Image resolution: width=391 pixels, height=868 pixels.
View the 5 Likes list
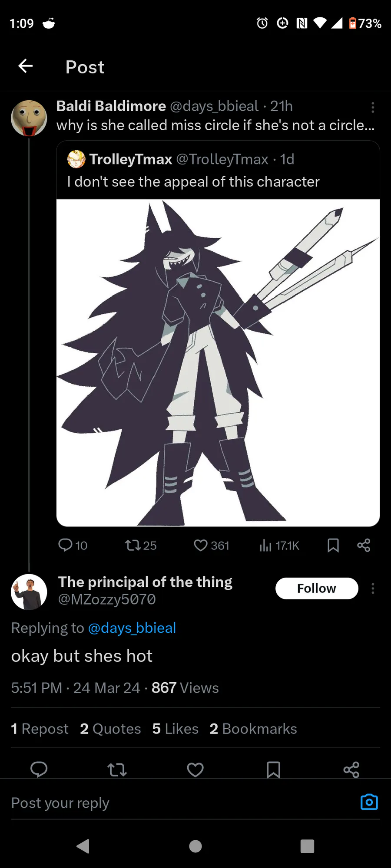coord(175,729)
